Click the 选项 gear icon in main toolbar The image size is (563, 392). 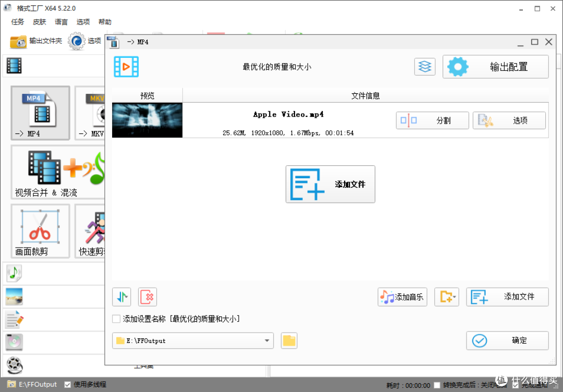77,41
